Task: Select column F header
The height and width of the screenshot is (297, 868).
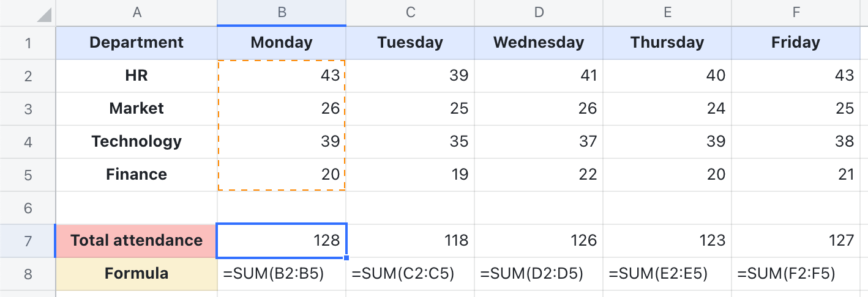Action: 796,13
